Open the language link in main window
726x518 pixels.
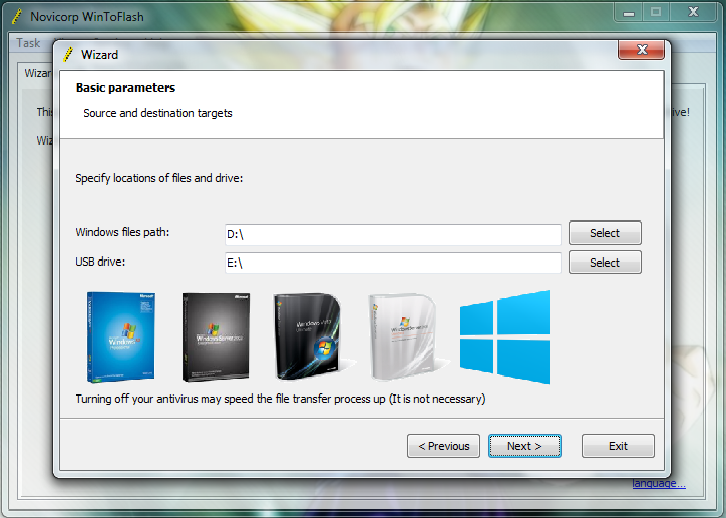[659, 483]
